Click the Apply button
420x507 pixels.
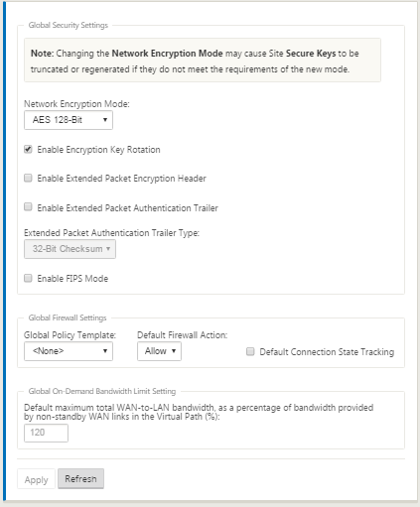tap(36, 479)
